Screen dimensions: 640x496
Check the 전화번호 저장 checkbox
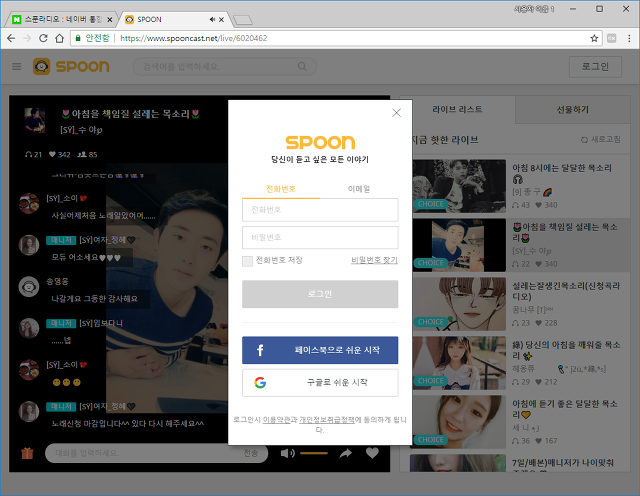coord(247,261)
